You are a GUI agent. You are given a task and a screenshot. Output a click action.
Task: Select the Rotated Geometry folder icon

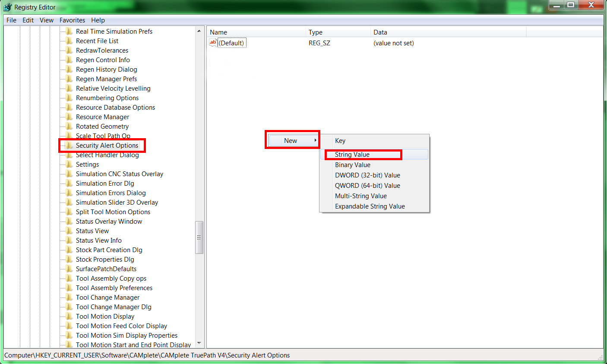(69, 126)
